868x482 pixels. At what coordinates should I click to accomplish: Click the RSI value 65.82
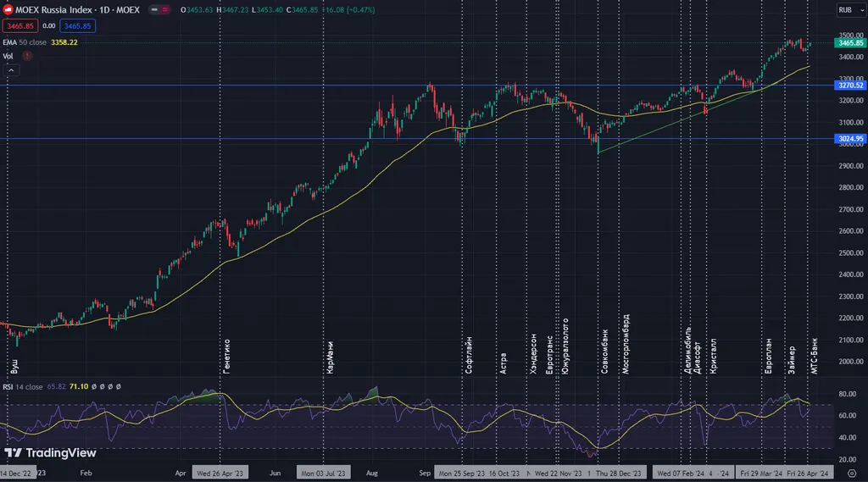(57, 387)
